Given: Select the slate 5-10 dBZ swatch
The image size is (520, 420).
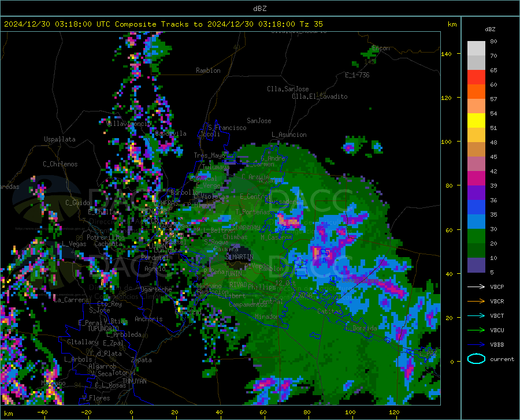Looking at the screenshot, I should (x=476, y=265).
